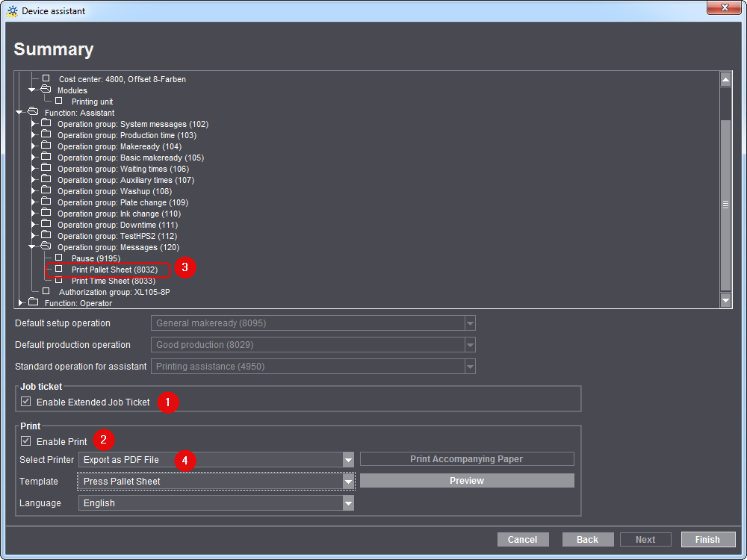Click the Cancel button
This screenshot has width=747, height=560.
coord(522,539)
